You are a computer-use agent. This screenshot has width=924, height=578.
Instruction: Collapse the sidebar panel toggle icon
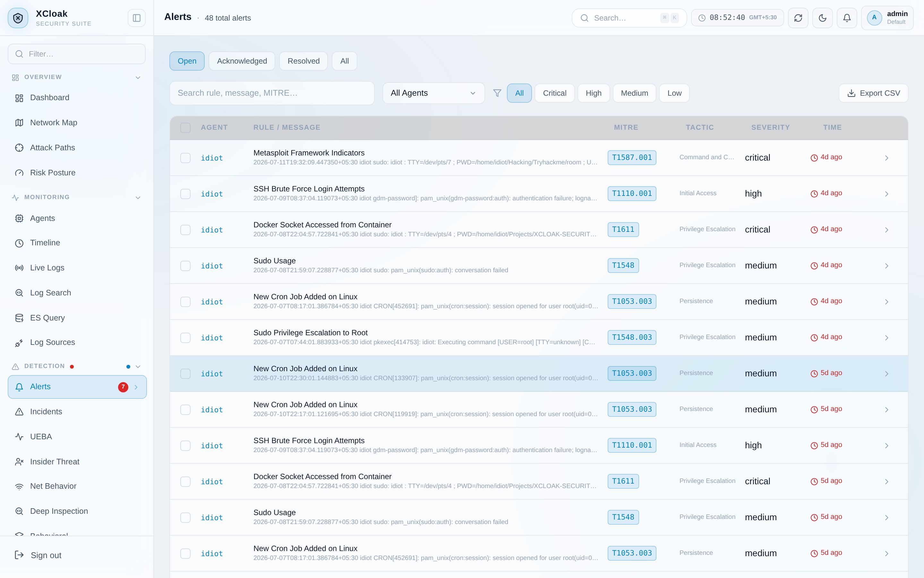tap(137, 18)
